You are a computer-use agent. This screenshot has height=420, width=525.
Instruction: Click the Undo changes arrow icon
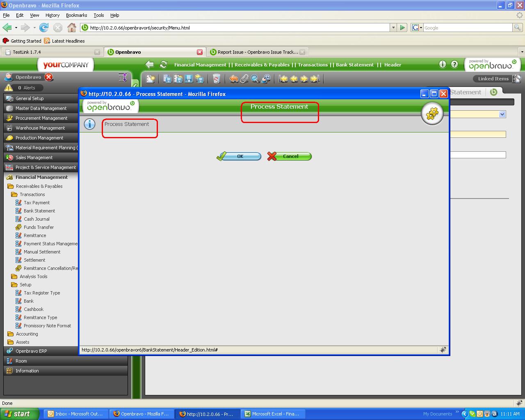tap(233, 79)
